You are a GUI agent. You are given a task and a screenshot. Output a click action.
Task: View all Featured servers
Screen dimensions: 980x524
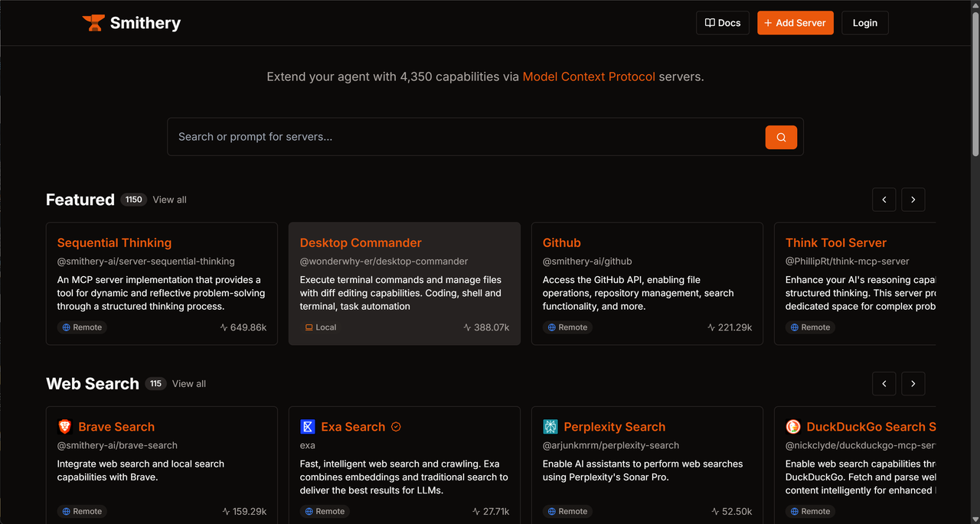coord(169,200)
